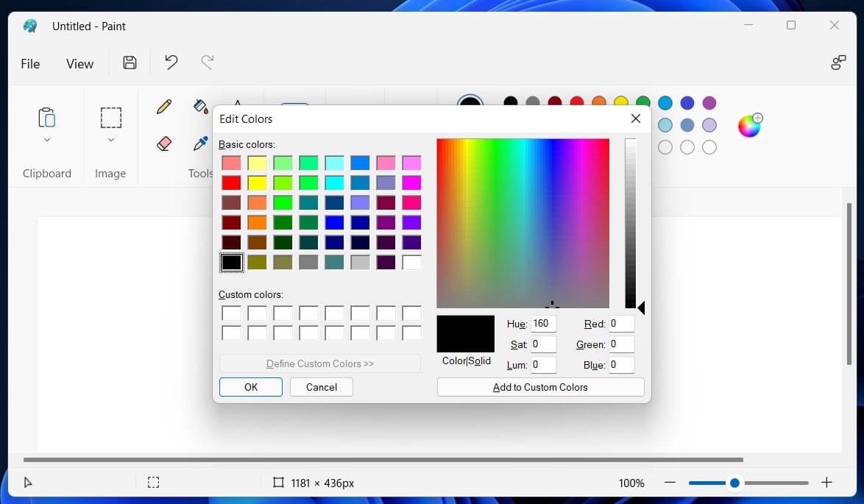
Task: Click the Paste clipboard icon
Action: (x=47, y=117)
